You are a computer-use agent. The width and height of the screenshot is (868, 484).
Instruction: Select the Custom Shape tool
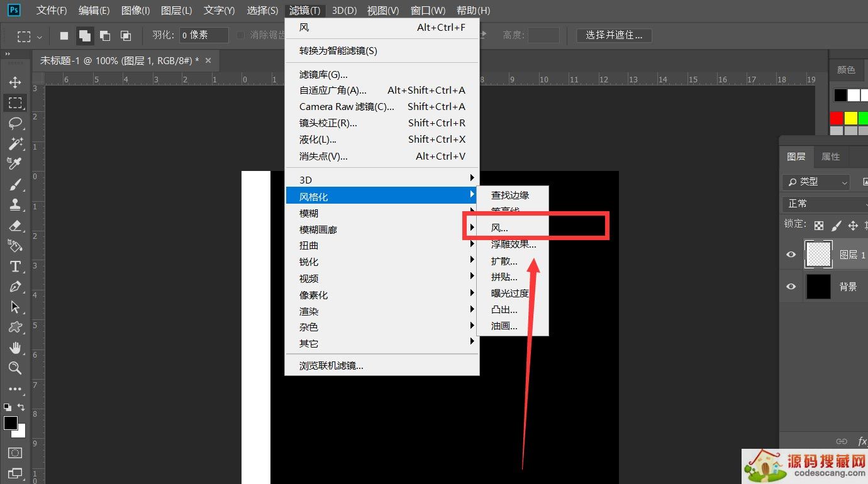coord(15,327)
